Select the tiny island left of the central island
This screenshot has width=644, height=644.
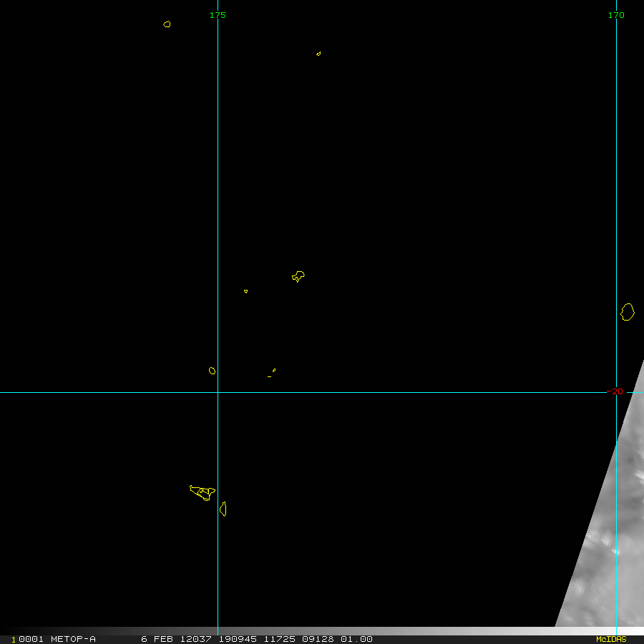point(245,291)
